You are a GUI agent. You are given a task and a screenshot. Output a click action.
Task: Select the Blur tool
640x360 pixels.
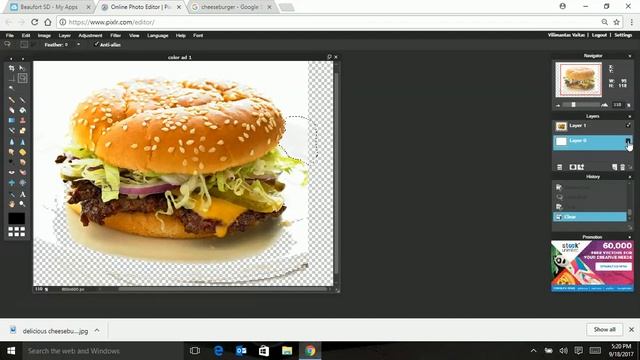11,142
